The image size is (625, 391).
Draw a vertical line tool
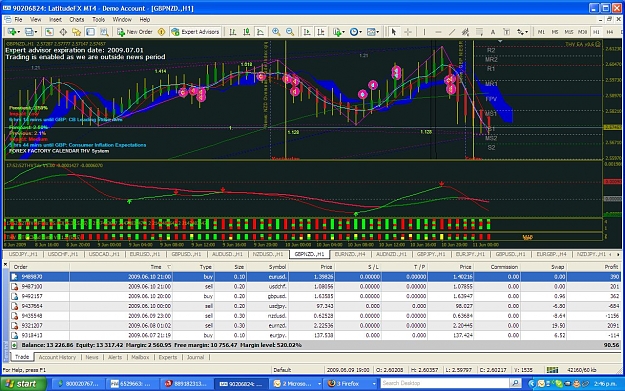point(424,32)
